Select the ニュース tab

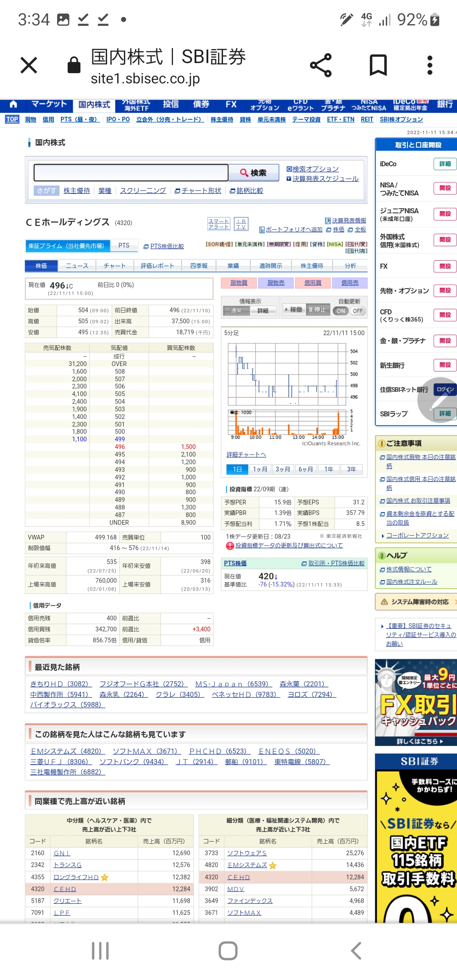(x=77, y=266)
